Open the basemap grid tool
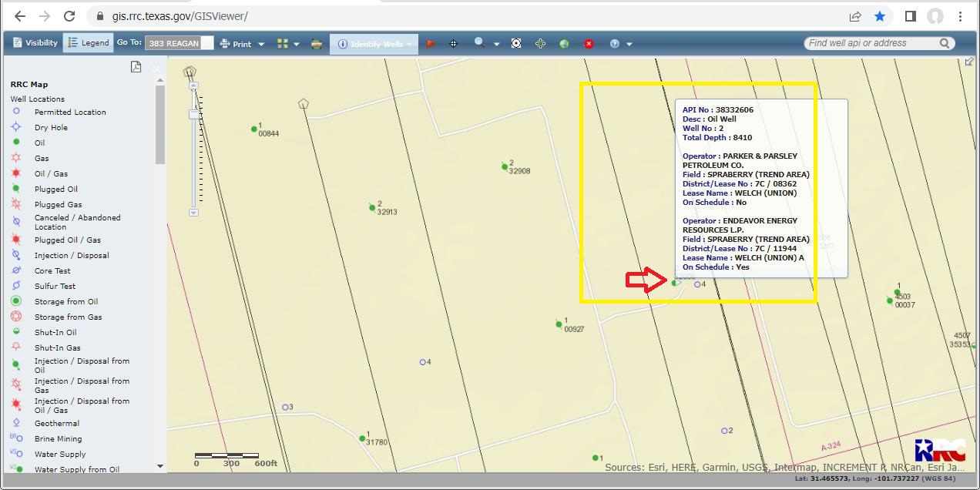The width and height of the screenshot is (980, 490). tap(283, 44)
